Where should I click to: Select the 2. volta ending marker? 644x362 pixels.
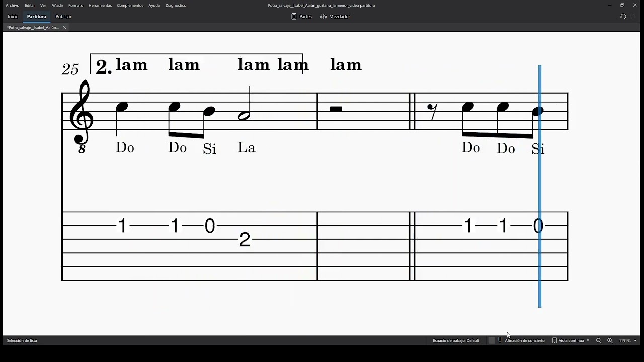coord(104,67)
